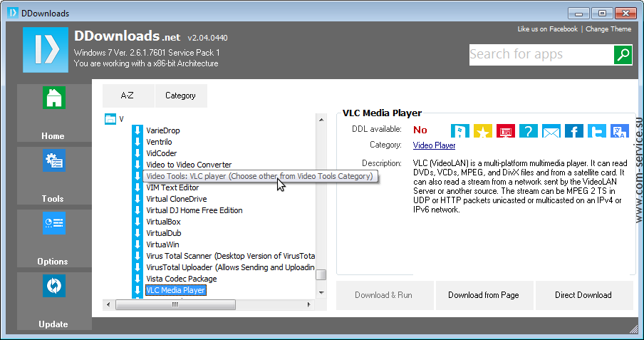Select VirtuaWin in the list
The image size is (644, 340).
coord(162,244)
